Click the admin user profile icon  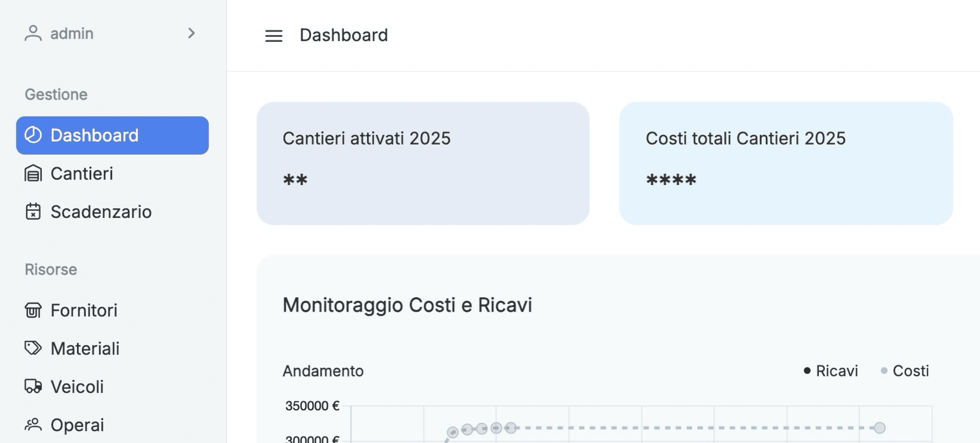[33, 33]
